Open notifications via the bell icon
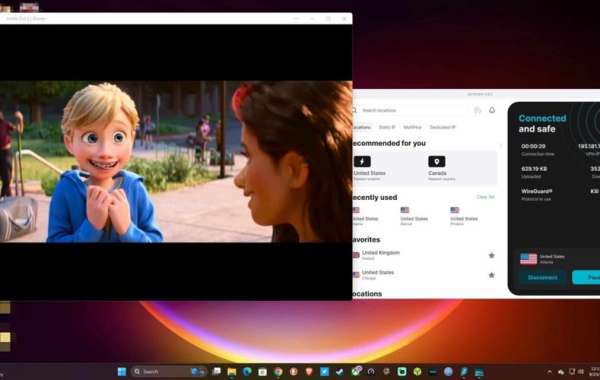This screenshot has height=380, width=600. click(x=492, y=110)
